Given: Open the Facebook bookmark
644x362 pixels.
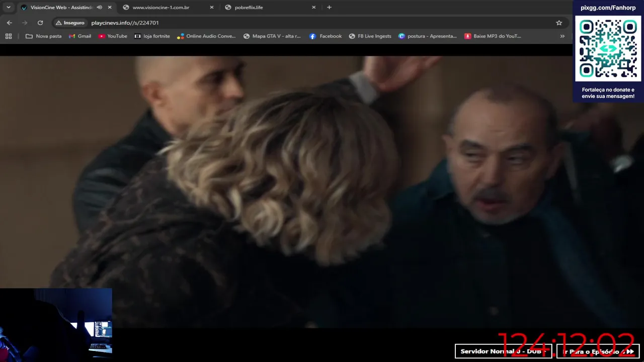Looking at the screenshot, I should click(326, 36).
